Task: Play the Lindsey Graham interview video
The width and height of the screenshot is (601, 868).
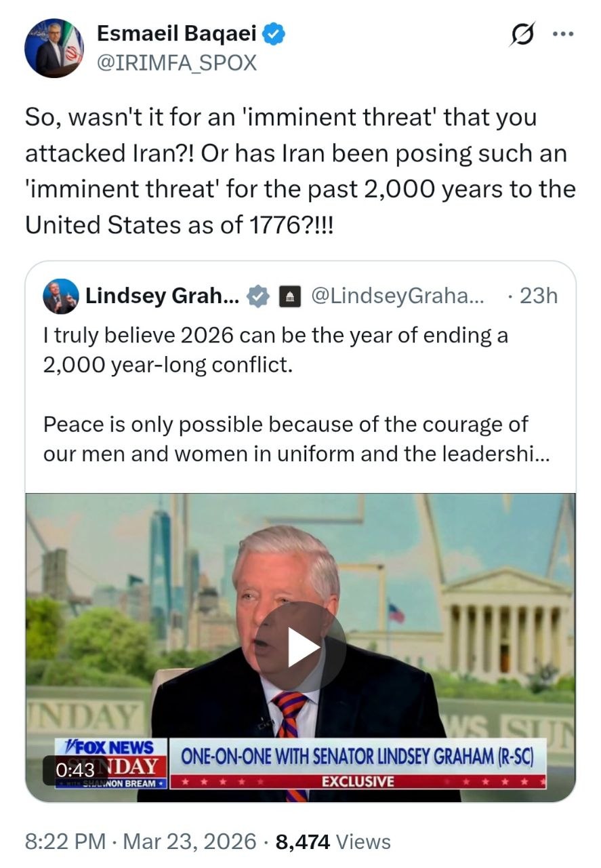Action: [x=300, y=646]
